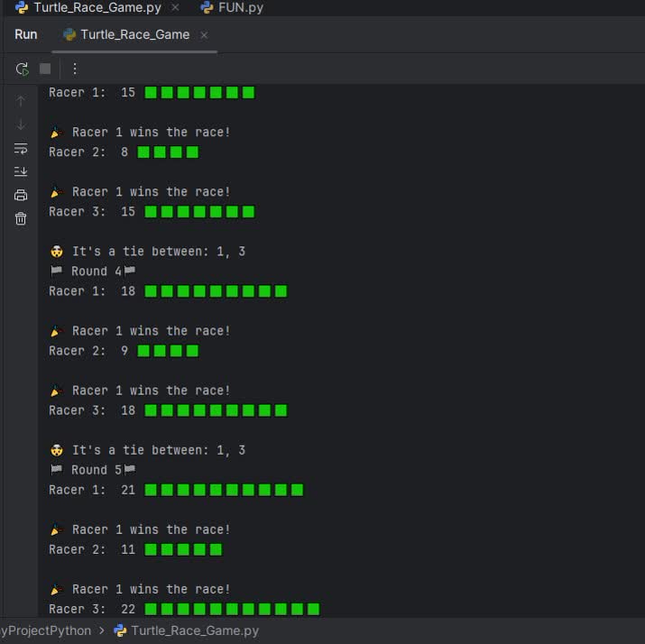Click the Rerun Turtle_Race_Game icon
This screenshot has height=644, width=645.
[23, 69]
